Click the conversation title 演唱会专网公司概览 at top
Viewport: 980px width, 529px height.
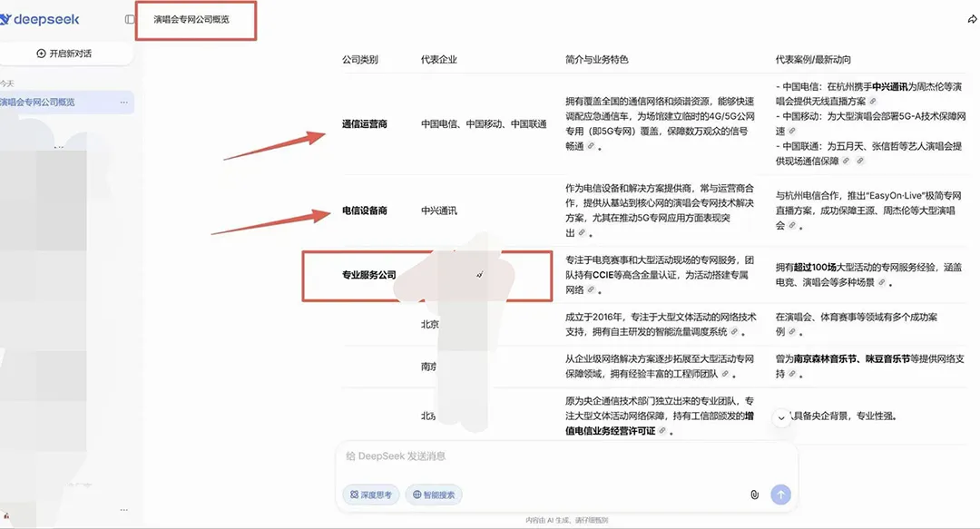pyautogui.click(x=191, y=19)
